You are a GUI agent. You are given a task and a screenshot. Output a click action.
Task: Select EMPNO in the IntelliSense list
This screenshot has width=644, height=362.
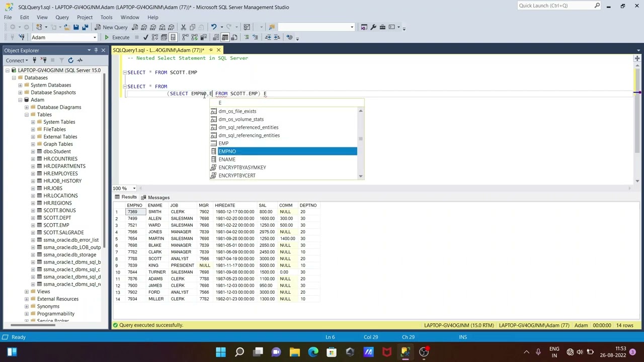pyautogui.click(x=283, y=151)
